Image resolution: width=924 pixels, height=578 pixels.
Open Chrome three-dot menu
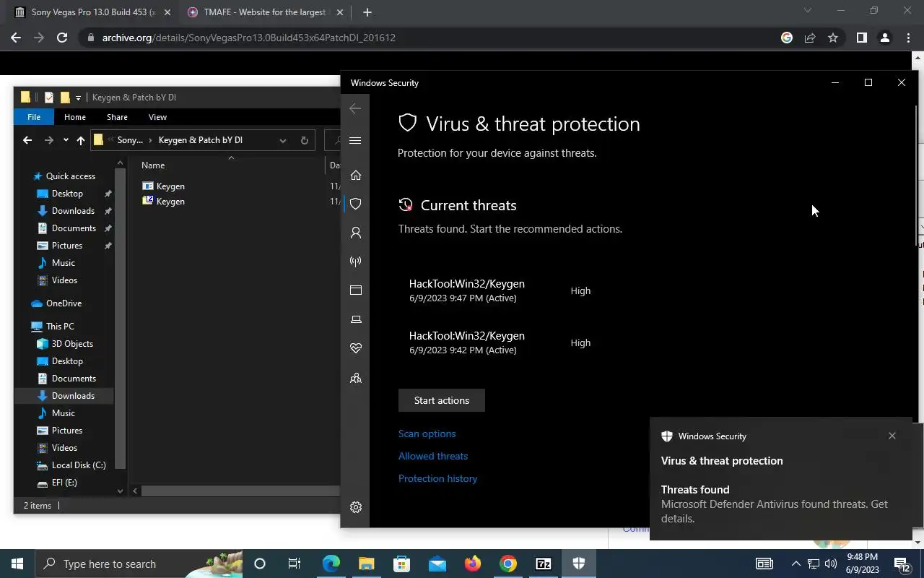(908, 38)
